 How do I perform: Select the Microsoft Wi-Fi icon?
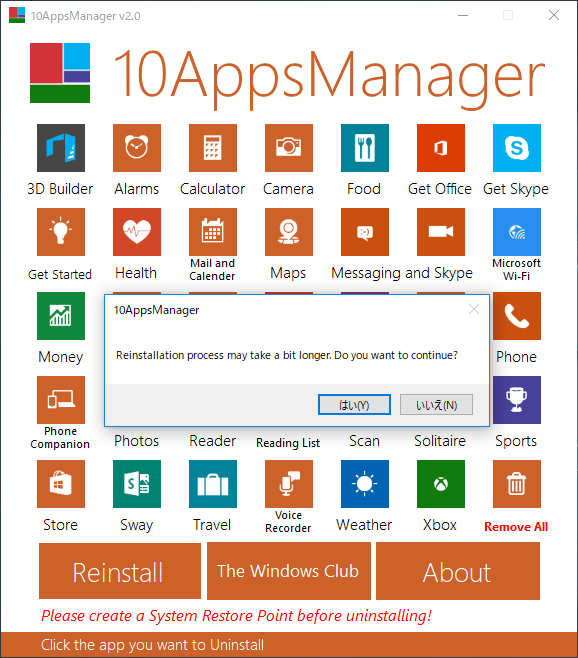click(517, 232)
